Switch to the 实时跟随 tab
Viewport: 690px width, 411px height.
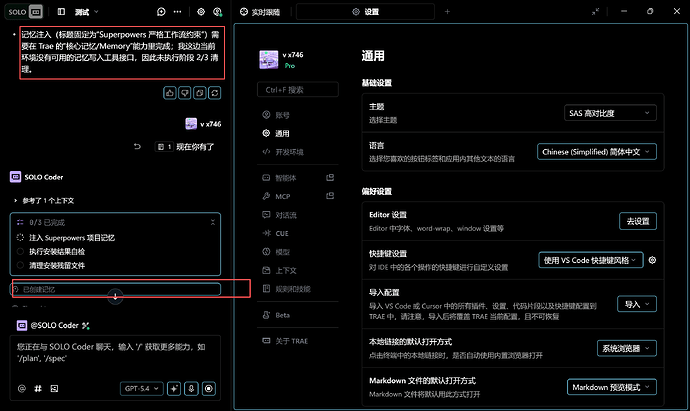pyautogui.click(x=261, y=12)
